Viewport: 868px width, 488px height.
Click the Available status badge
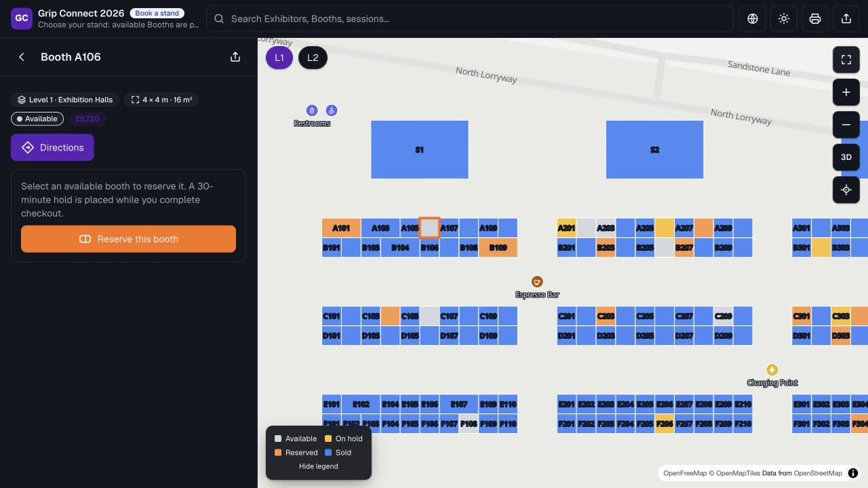37,119
